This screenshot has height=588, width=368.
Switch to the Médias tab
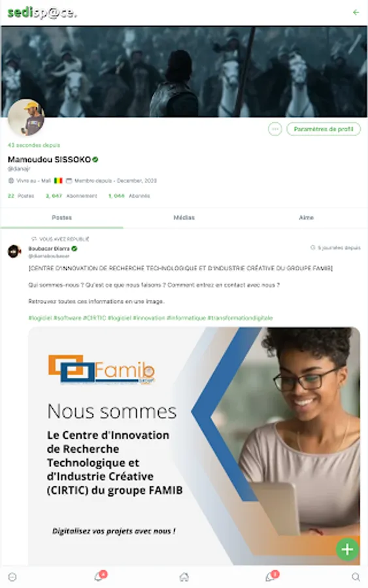pos(184,218)
